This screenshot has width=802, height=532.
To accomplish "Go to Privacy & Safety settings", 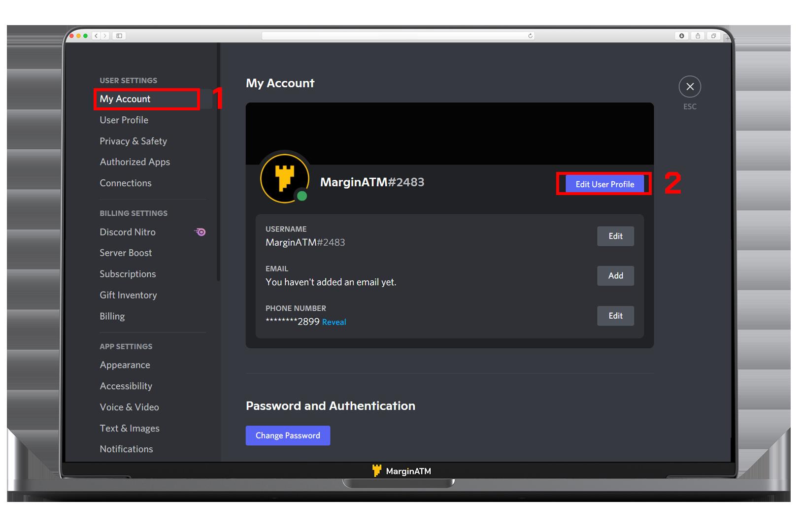I will pyautogui.click(x=133, y=141).
